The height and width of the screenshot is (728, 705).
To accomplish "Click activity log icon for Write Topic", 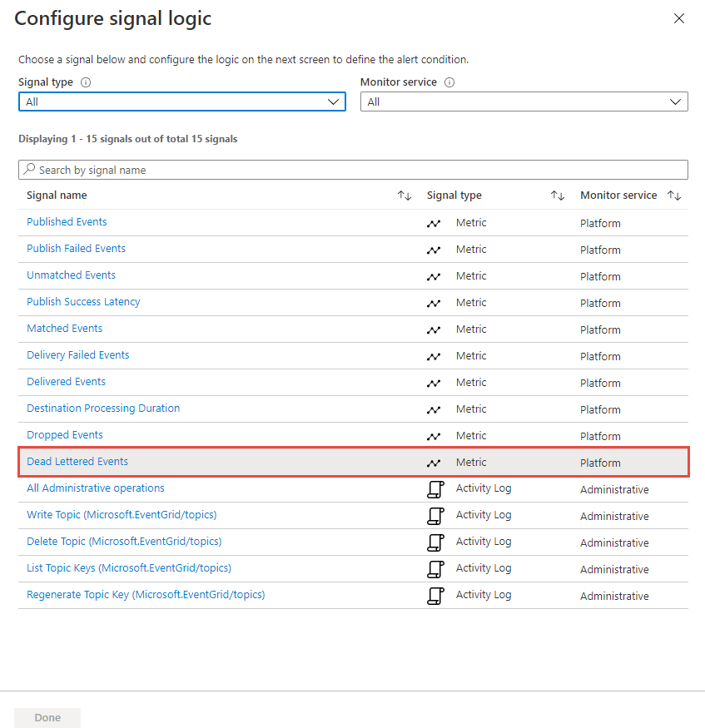I will click(434, 516).
